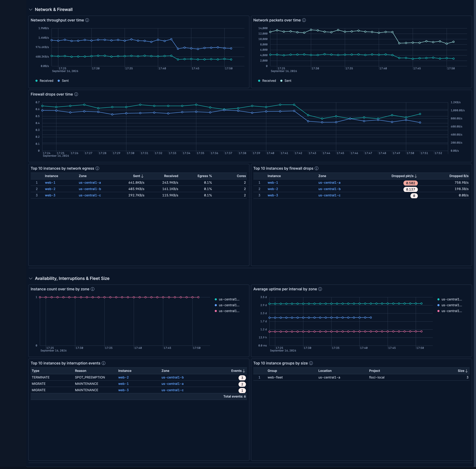The width and height of the screenshot is (476, 469).
Task: Toggle first zone legend in instance count chart
Action: point(227,299)
